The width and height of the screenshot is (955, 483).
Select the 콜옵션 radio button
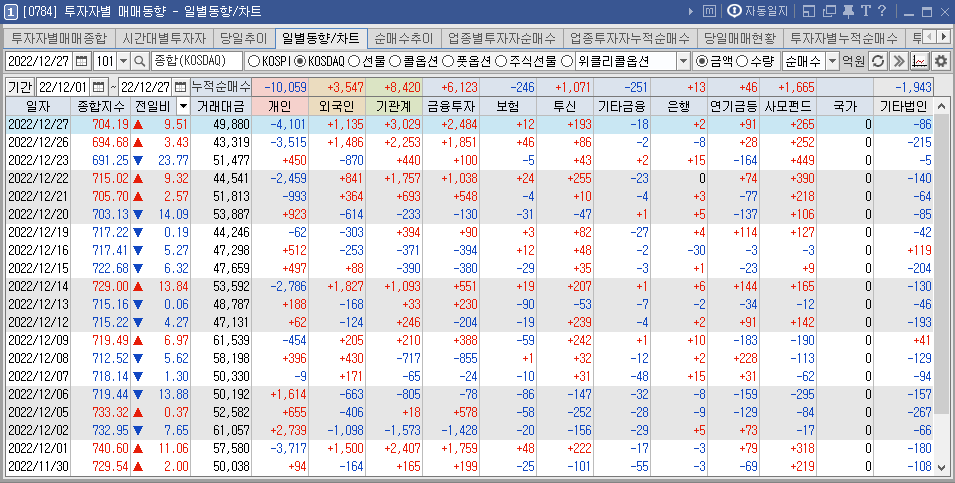coord(395,61)
